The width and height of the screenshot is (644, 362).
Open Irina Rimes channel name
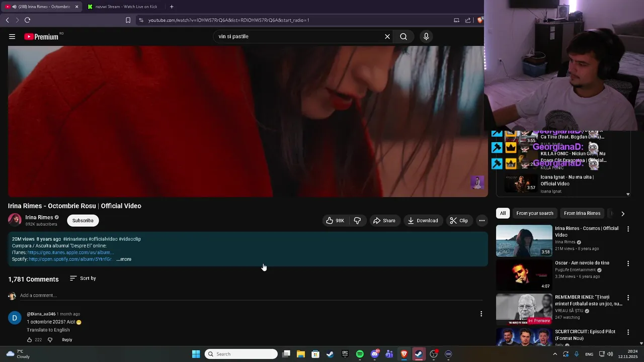tap(39, 217)
